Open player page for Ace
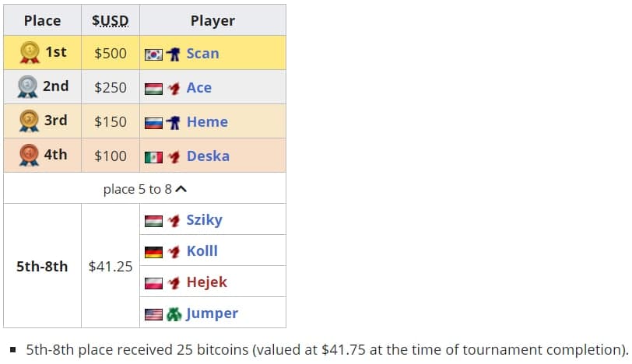This screenshot has width=632, height=364. coord(199,88)
